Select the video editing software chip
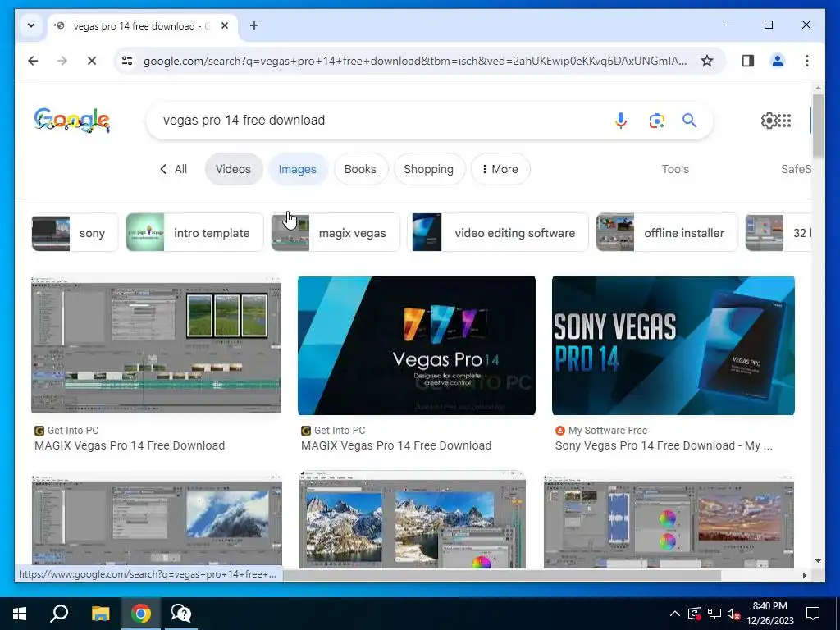Screen dimensions: 840x630 [x=497, y=232]
